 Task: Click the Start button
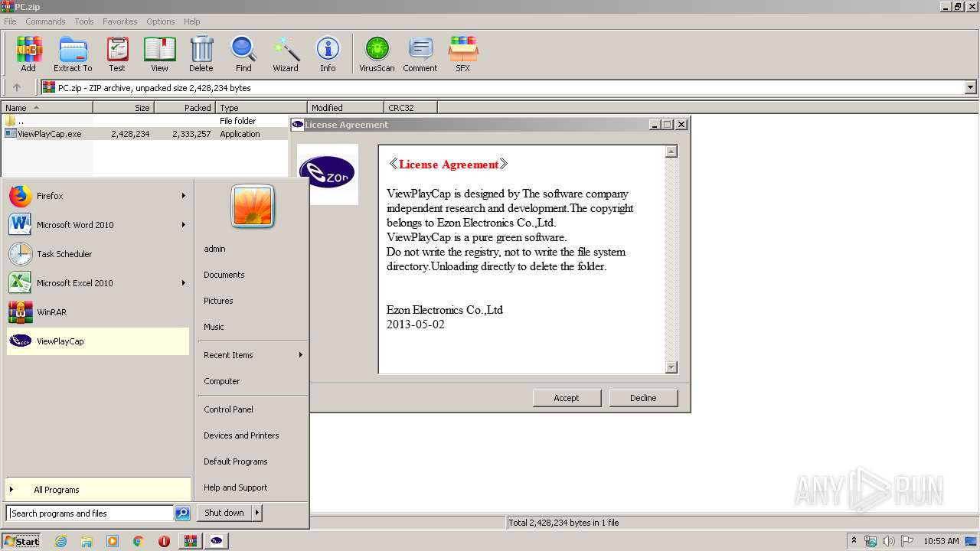pyautogui.click(x=21, y=541)
